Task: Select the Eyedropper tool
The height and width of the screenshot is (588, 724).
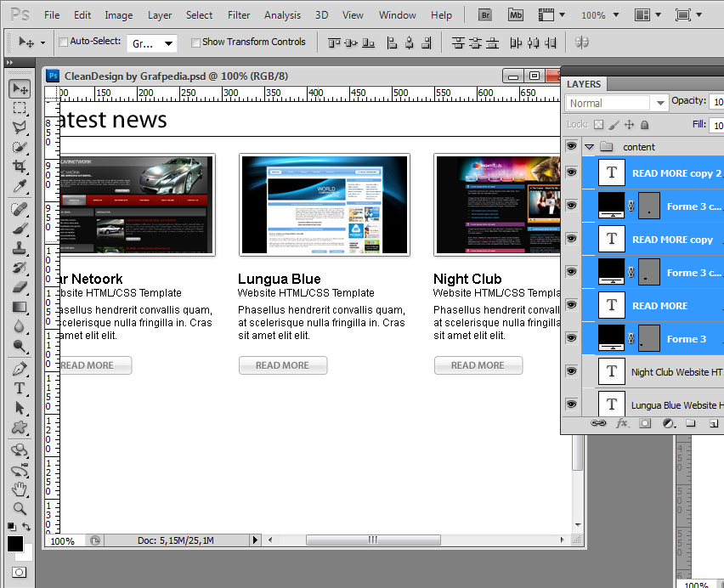Action: tap(20, 186)
